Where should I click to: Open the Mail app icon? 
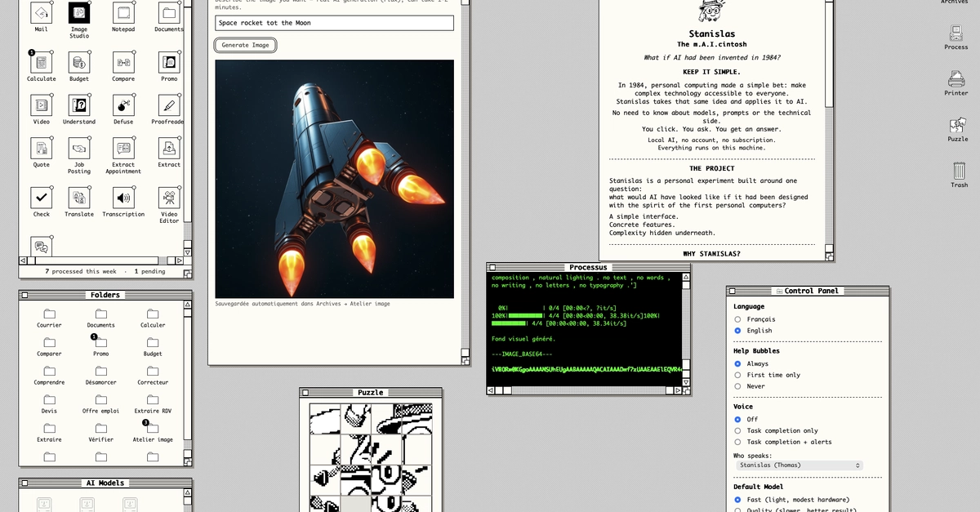coord(41,13)
